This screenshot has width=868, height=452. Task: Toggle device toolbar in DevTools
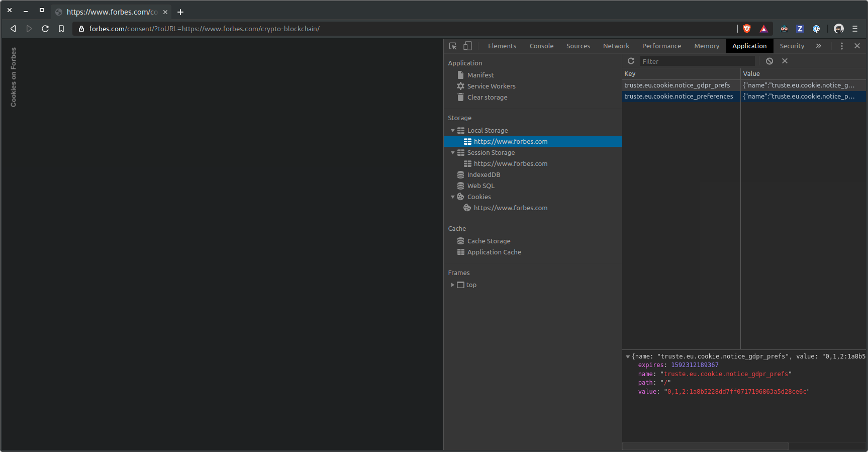click(467, 46)
